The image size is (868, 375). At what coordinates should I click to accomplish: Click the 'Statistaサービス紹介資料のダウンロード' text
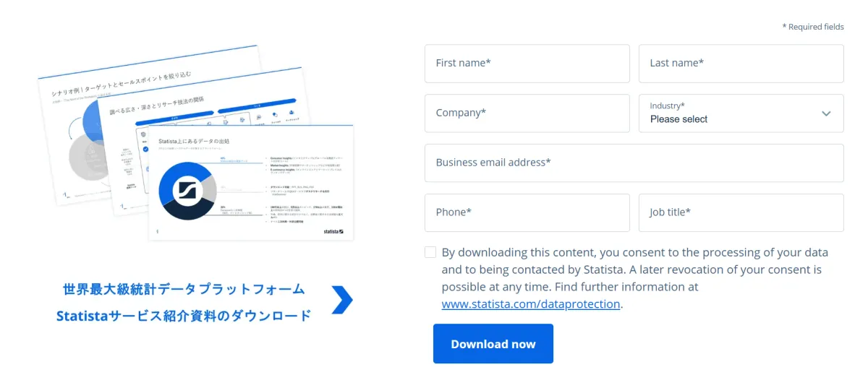click(184, 316)
